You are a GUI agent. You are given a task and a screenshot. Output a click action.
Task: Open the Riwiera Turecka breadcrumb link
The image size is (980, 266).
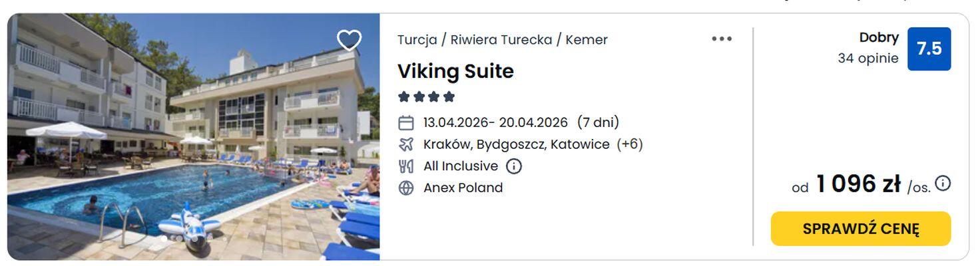click(501, 40)
